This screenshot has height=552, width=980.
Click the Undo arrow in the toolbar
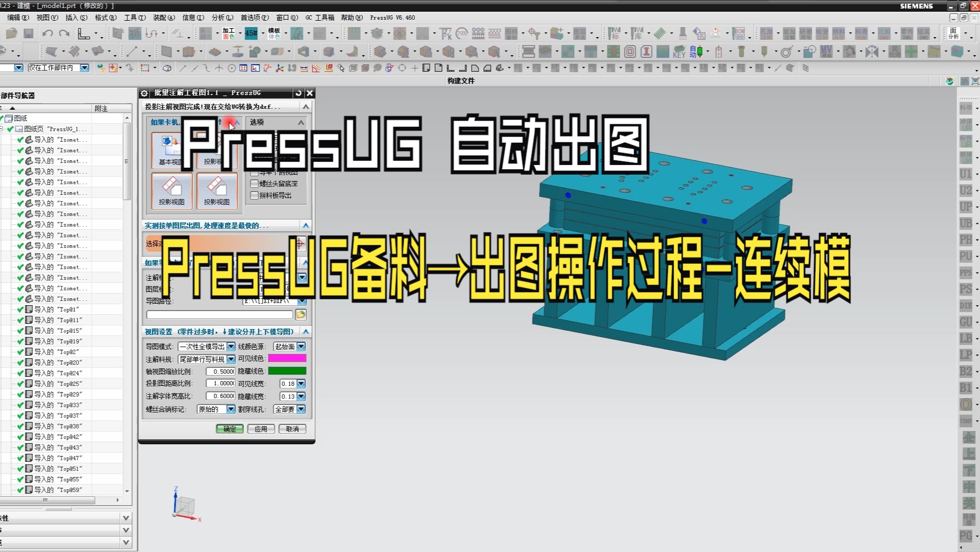tap(47, 33)
